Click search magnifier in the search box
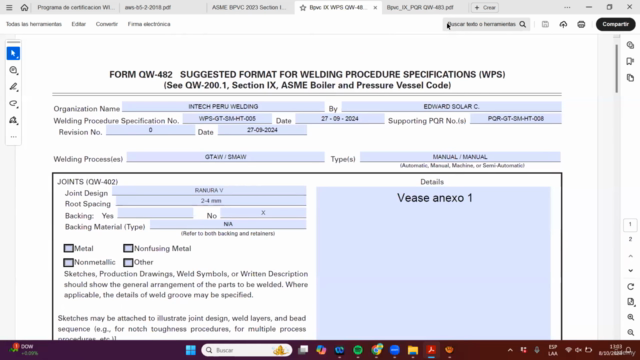The image size is (640, 360). pos(522,24)
